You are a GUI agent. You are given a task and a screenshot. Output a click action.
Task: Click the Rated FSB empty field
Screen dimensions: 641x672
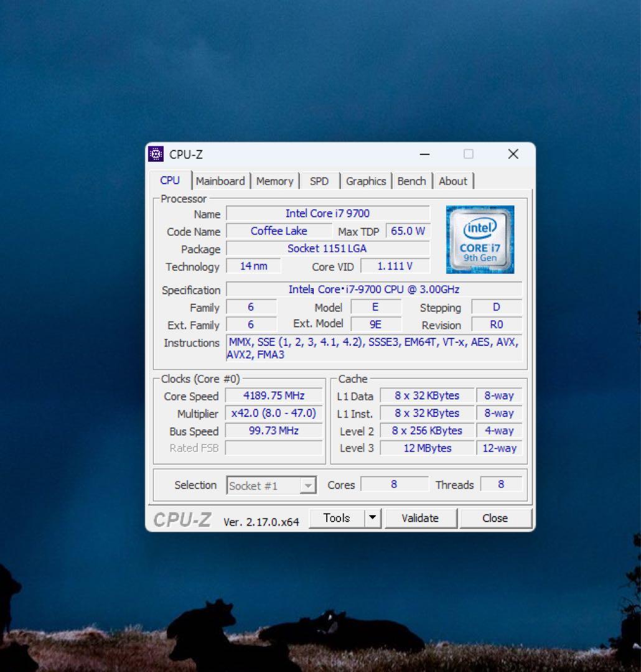(x=273, y=447)
